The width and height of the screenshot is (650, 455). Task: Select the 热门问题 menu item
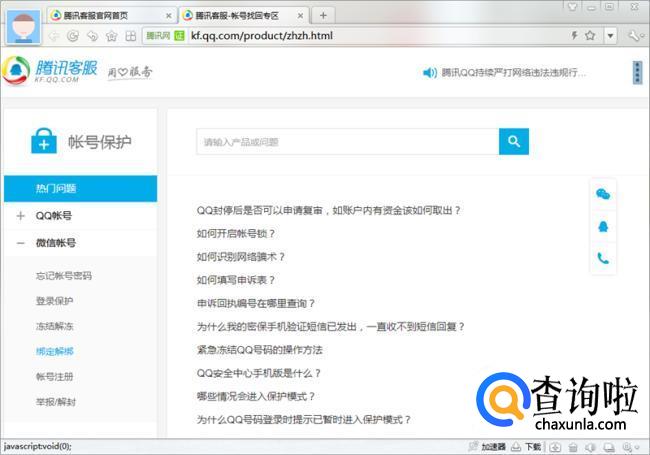click(80, 189)
